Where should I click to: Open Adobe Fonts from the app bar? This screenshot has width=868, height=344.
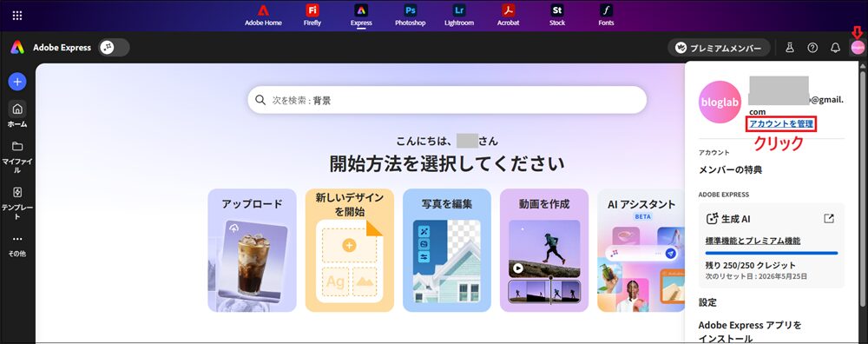point(606,16)
